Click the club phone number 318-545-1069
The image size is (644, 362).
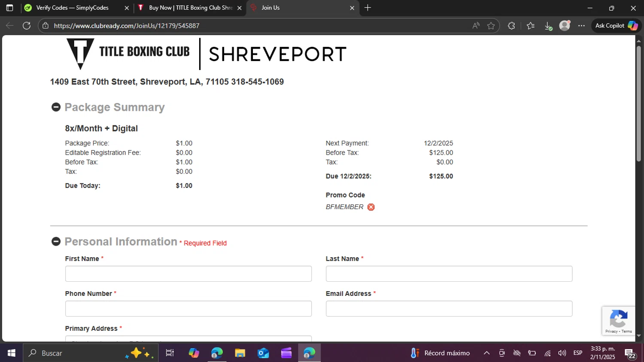tap(257, 82)
